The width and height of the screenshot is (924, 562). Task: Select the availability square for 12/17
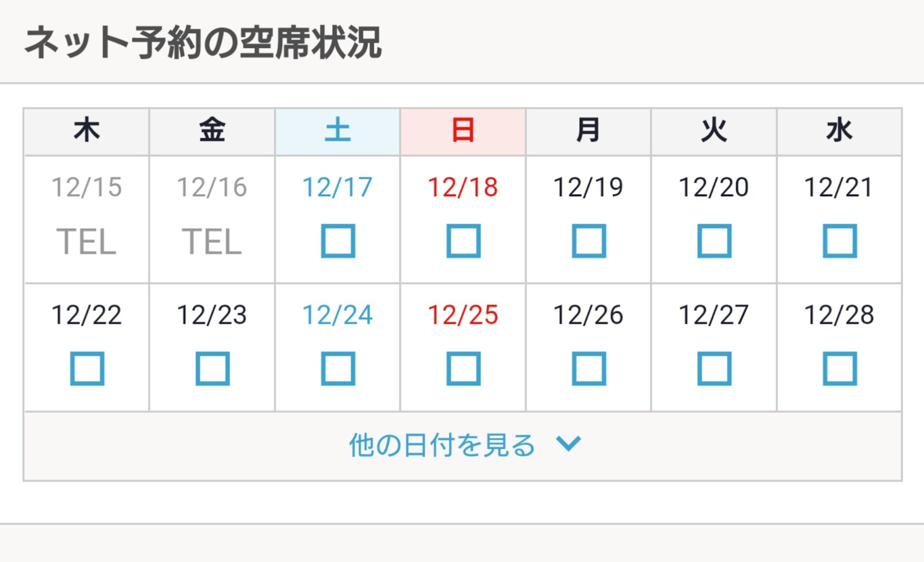pos(338,241)
